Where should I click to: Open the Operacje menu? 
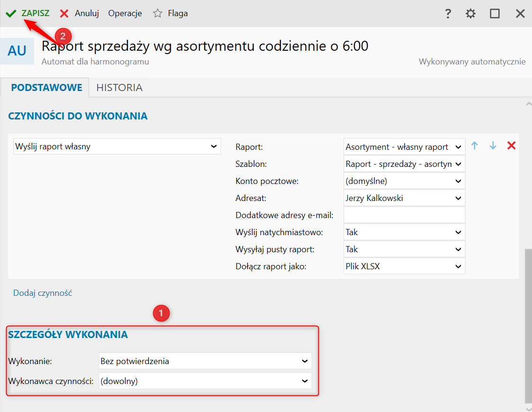tap(125, 13)
